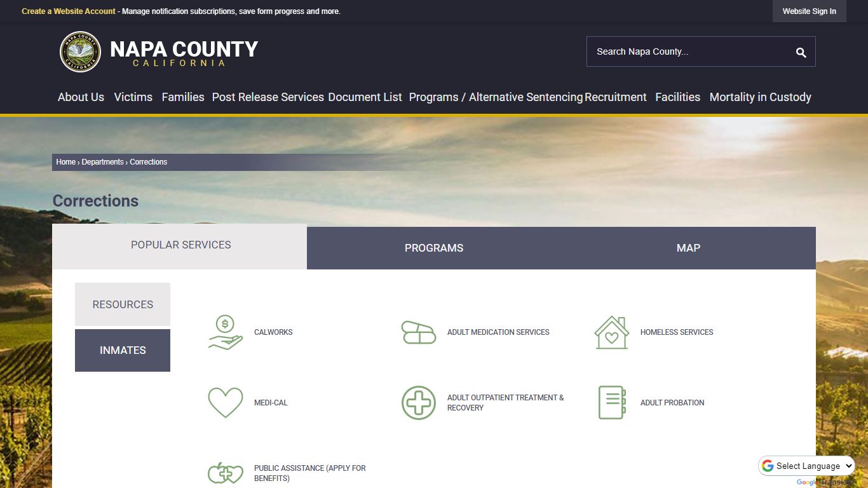Open the MEDI-CAL text link
Viewport: 868px width, 488px height.
tap(271, 403)
